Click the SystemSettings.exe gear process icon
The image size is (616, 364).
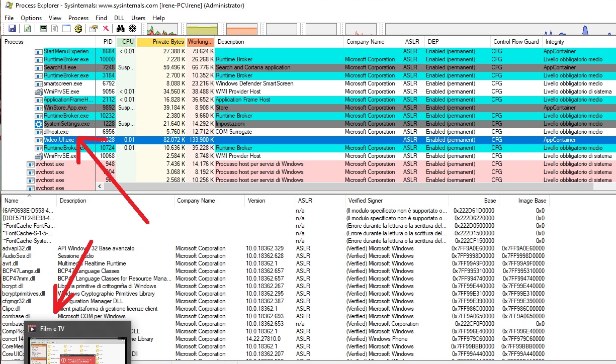click(x=39, y=124)
